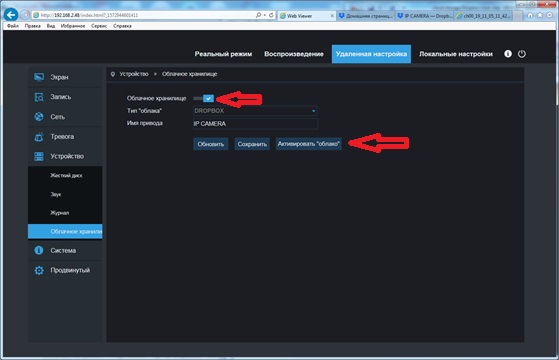This screenshot has width=559, height=360.
Task: Open the Справка menu
Action: [122, 26]
